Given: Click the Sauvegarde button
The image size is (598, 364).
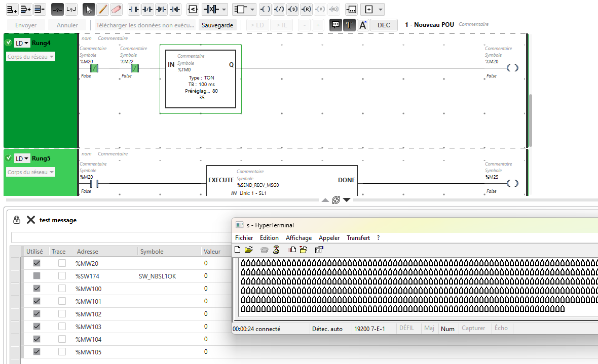Looking at the screenshot, I should coord(217,25).
